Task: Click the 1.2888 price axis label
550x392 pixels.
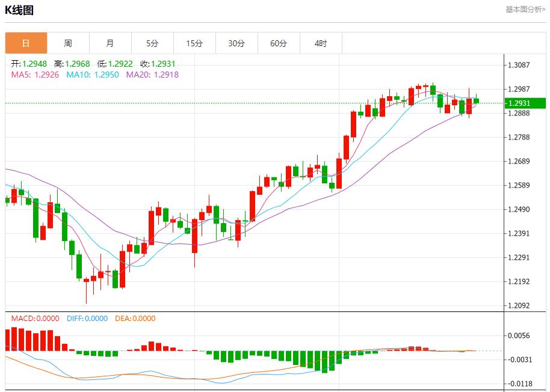Action: (x=519, y=113)
